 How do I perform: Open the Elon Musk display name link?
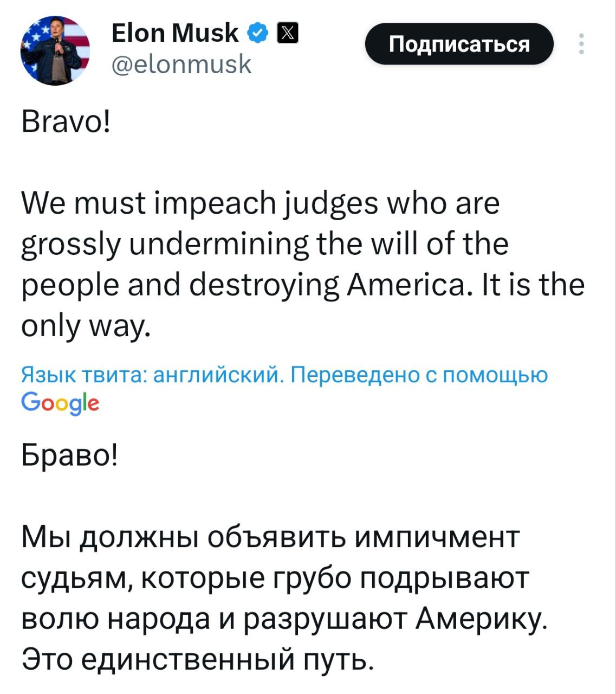[174, 33]
